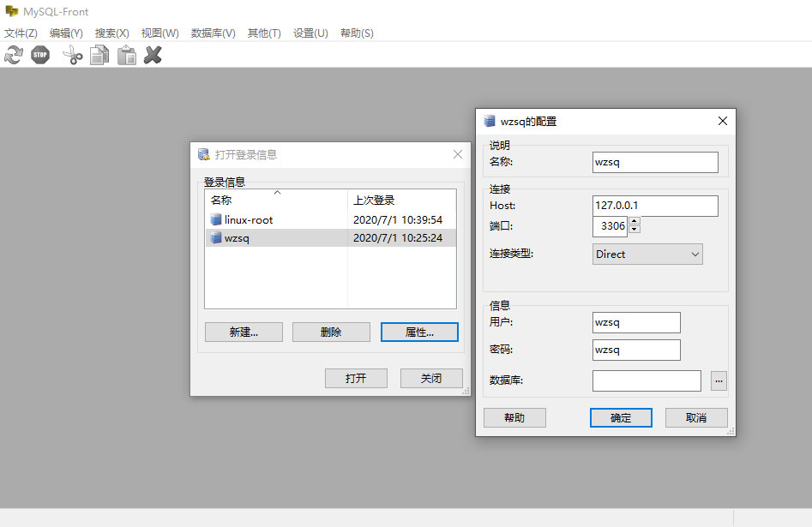Click the database icon beside linux-root
812x527 pixels.
pos(216,219)
